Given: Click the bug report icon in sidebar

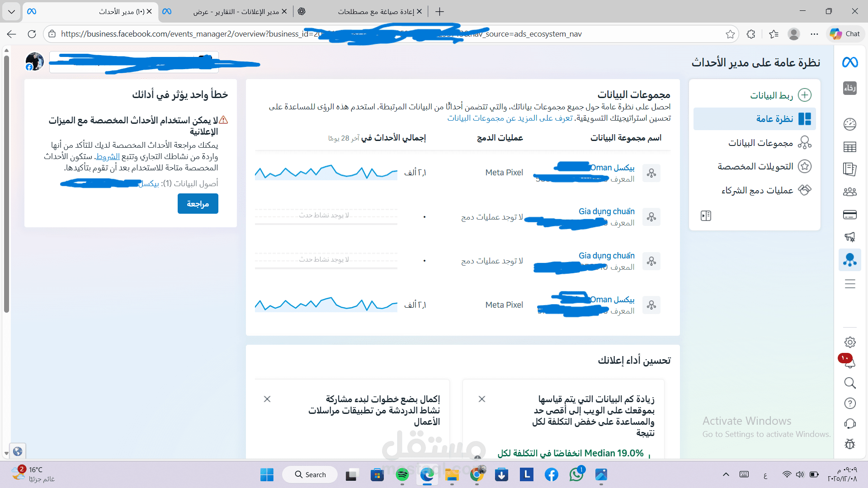Looking at the screenshot, I should 850,444.
